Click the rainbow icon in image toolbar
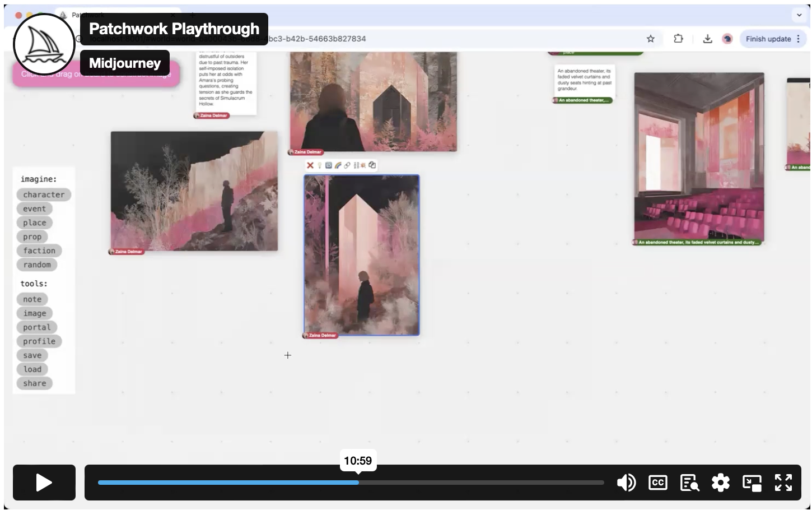Screen dimensions: 812x510 [338, 165]
